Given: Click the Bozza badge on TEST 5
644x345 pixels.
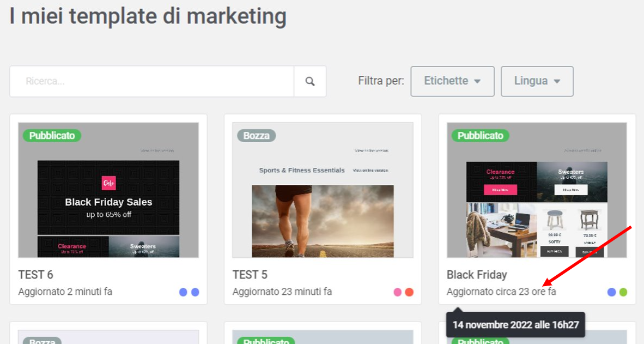Looking at the screenshot, I should pyautogui.click(x=256, y=136).
